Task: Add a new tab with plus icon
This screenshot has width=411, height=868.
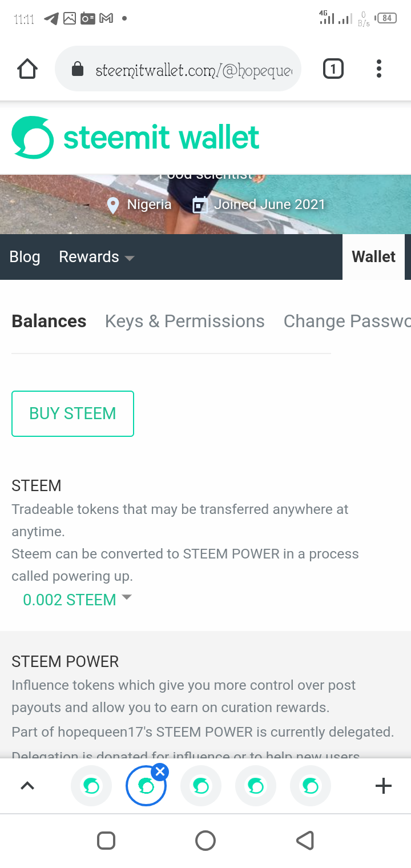Action: tap(384, 786)
